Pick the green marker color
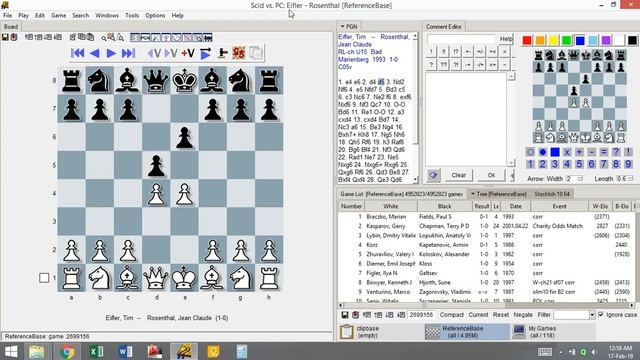This screenshot has height=360, width=640. click(567, 40)
